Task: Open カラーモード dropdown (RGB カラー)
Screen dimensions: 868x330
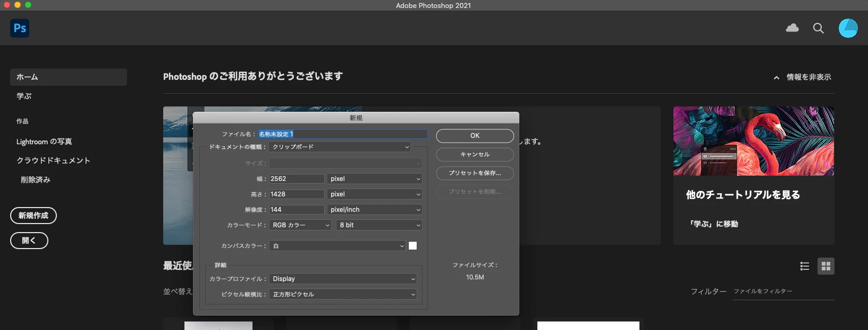Action: (301, 225)
